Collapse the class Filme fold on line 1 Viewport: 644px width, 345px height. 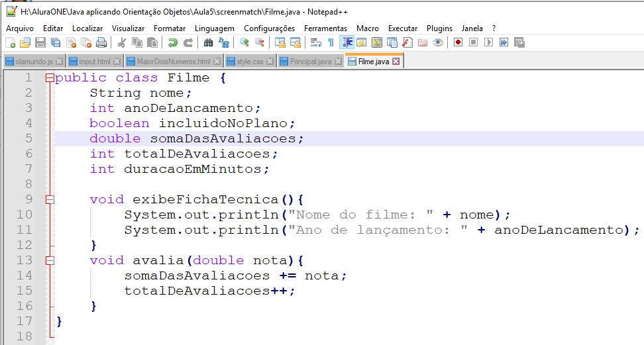pos(50,77)
